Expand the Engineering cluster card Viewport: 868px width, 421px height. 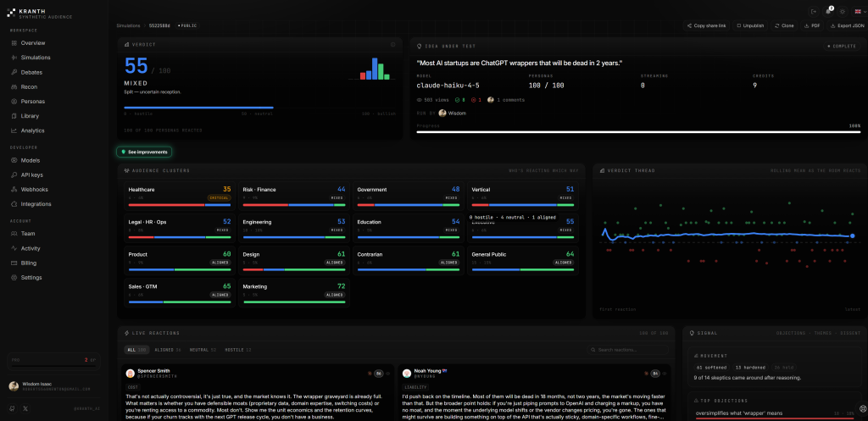(294, 229)
